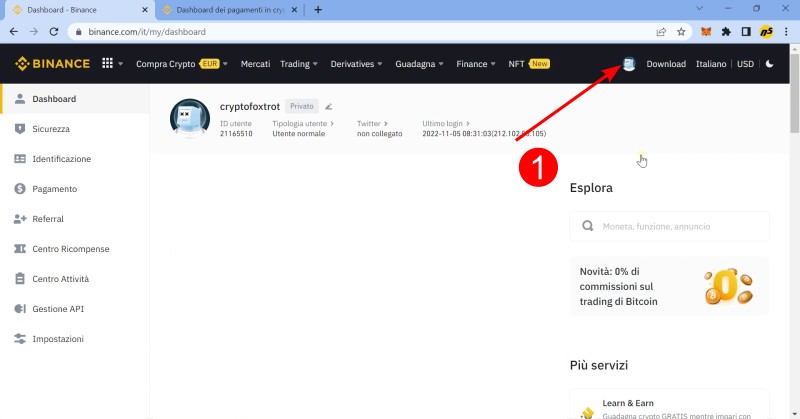
Task: Click the Binance logo
Action: [53, 64]
